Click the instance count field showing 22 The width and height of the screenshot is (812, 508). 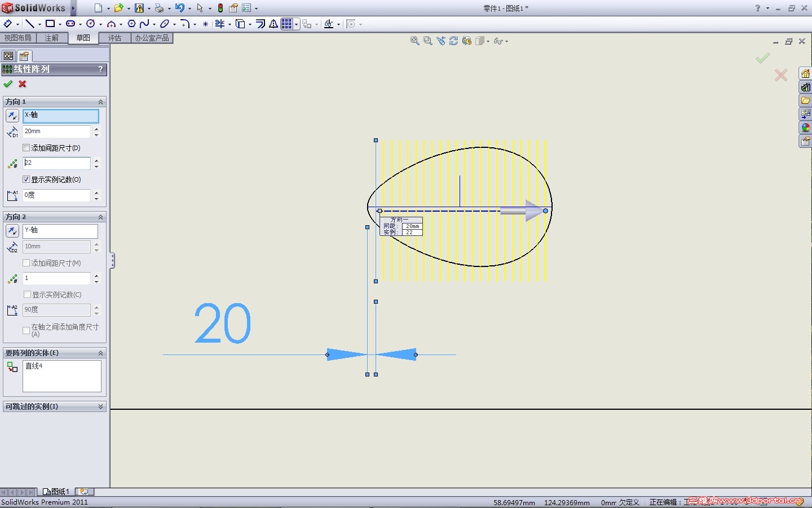pos(56,163)
